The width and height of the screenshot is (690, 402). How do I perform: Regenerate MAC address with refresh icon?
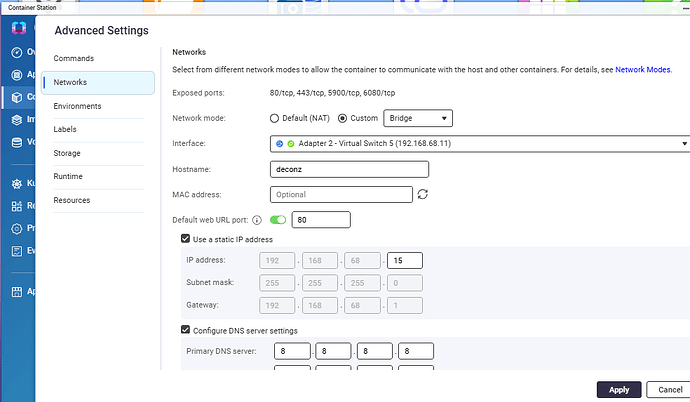point(423,194)
